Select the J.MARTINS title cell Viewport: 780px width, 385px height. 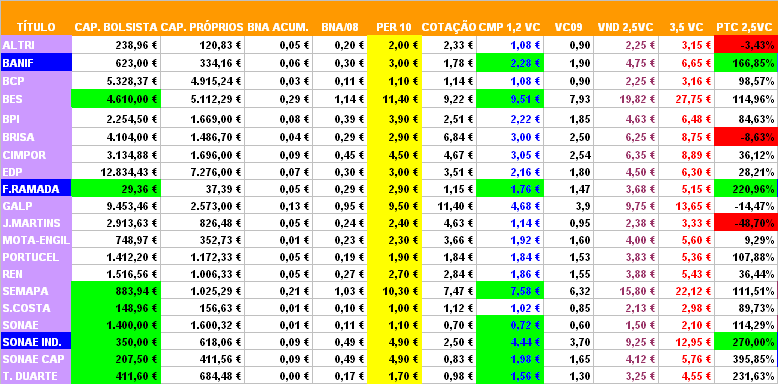pos(36,223)
